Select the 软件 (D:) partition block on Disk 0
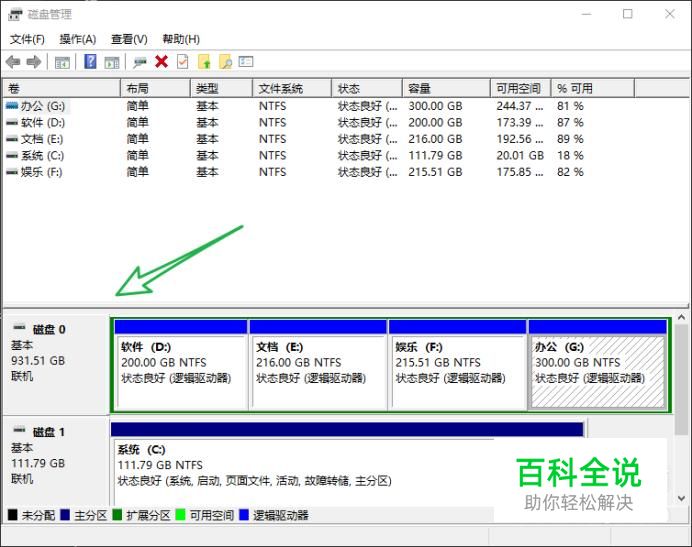Screen dimensions: 692x547 pos(181,365)
